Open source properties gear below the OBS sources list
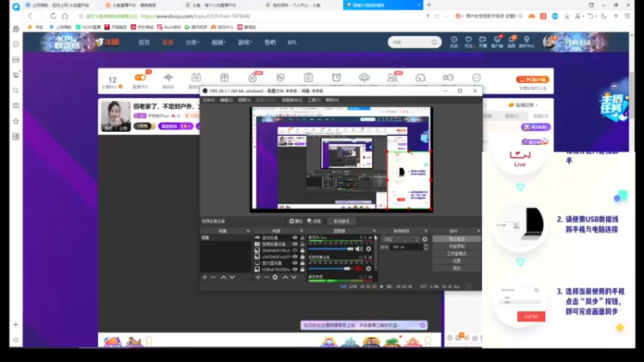This screenshot has height=362, width=644. click(x=275, y=278)
